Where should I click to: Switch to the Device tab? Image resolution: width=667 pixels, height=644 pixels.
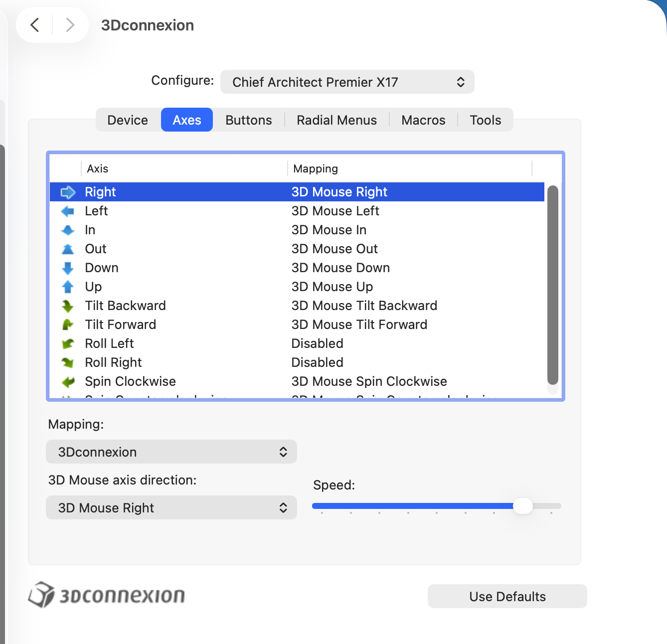[x=128, y=120]
